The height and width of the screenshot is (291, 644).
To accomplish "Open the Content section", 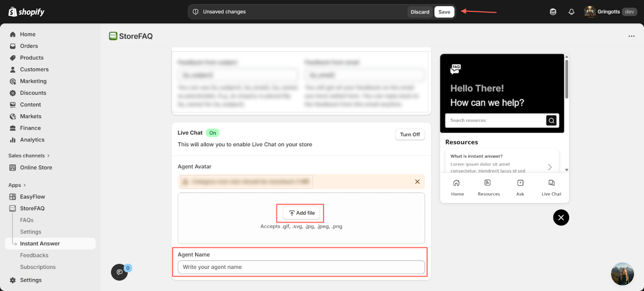I will tap(30, 104).
